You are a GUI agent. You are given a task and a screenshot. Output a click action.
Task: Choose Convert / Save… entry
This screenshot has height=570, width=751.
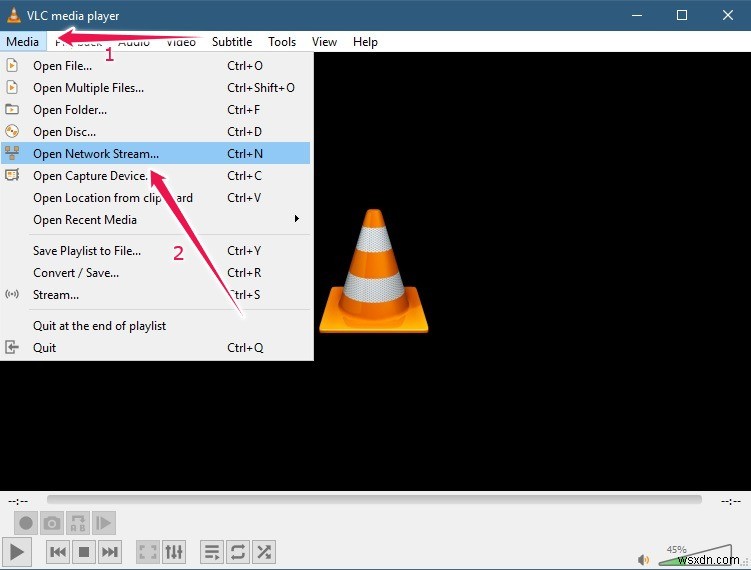[x=156, y=273]
